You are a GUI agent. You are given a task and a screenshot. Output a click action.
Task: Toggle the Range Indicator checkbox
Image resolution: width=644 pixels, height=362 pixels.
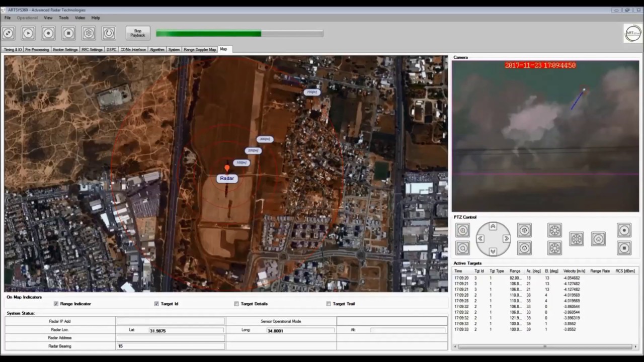pyautogui.click(x=56, y=304)
